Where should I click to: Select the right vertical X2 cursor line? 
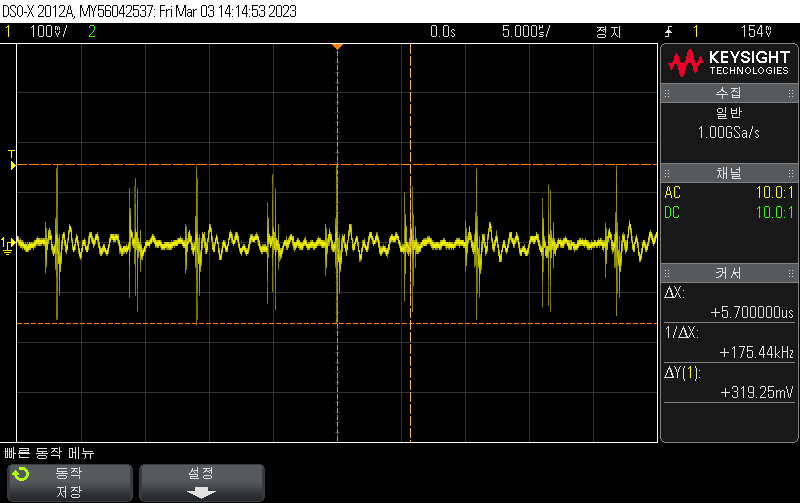click(x=411, y=243)
